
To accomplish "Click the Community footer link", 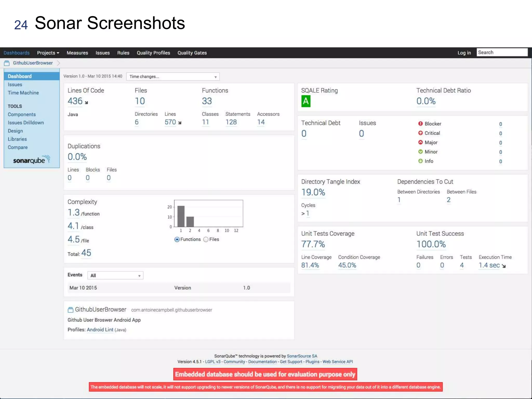I will coord(234,362).
